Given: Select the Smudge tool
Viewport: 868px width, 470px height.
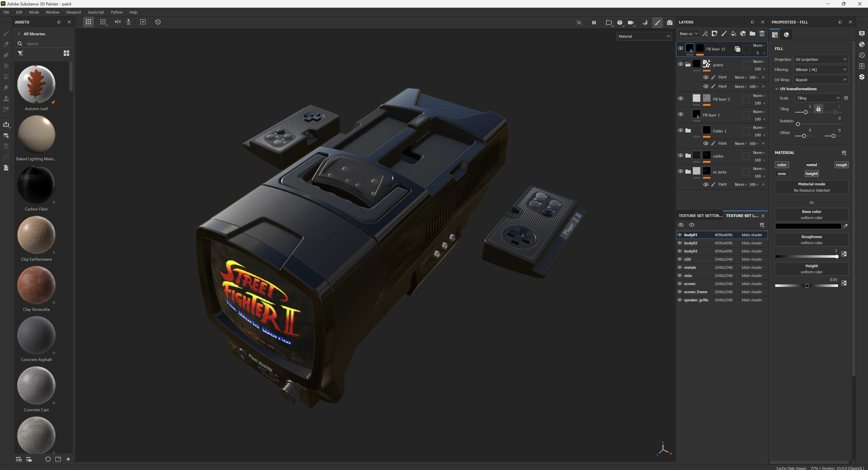Looking at the screenshot, I should coord(6,87).
